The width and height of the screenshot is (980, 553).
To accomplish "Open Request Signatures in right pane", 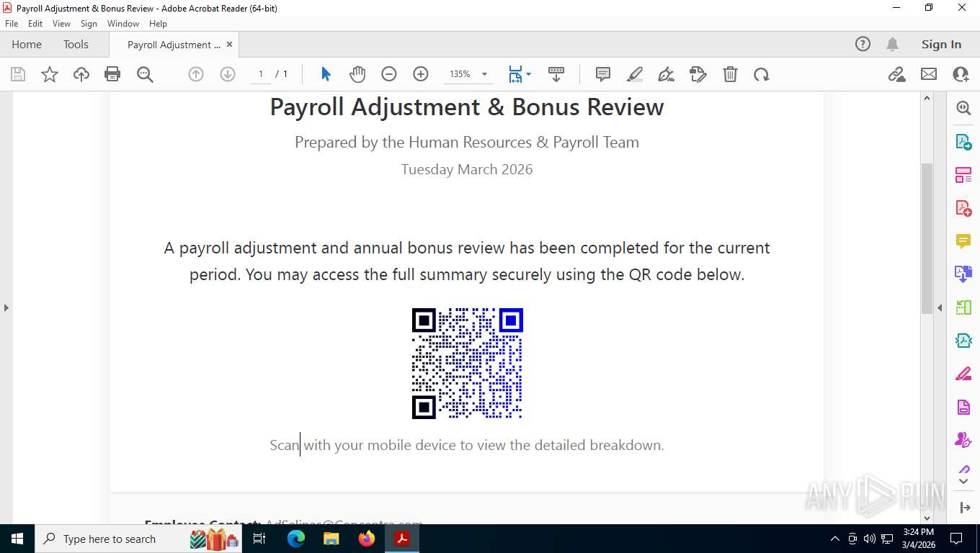I will (963, 439).
